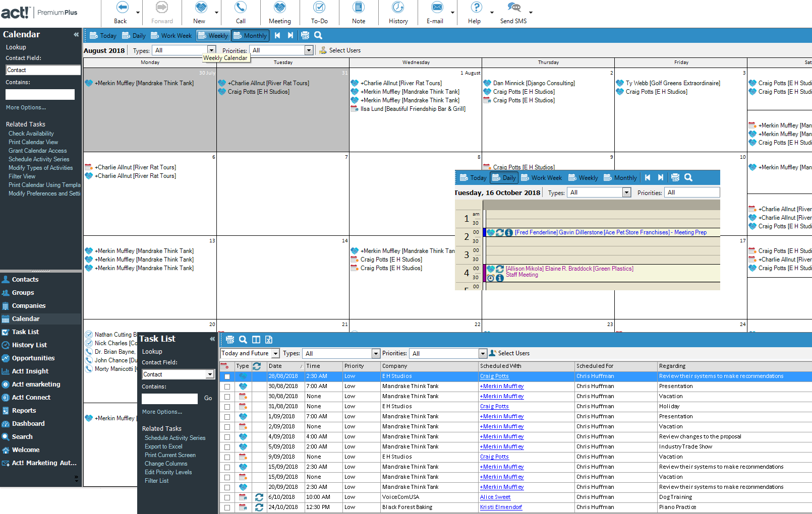
Task: Click the Meeting icon in the top toolbar
Action: click(x=279, y=8)
